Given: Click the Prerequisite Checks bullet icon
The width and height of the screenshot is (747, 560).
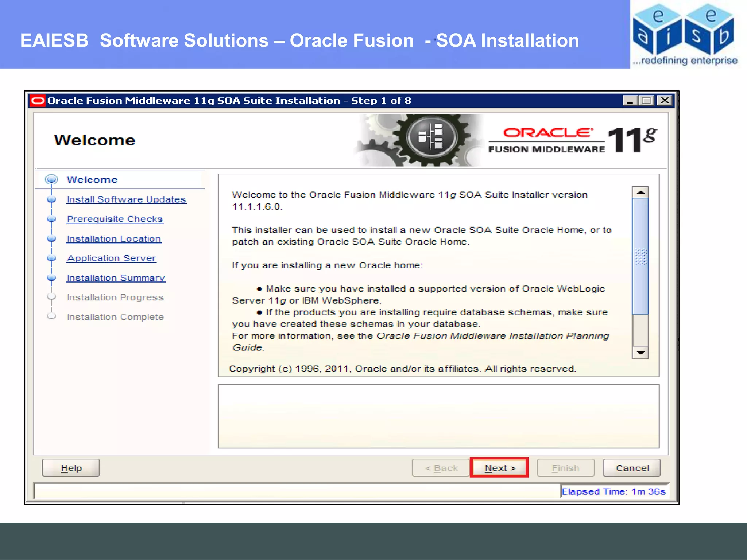Looking at the screenshot, I should 51,219.
